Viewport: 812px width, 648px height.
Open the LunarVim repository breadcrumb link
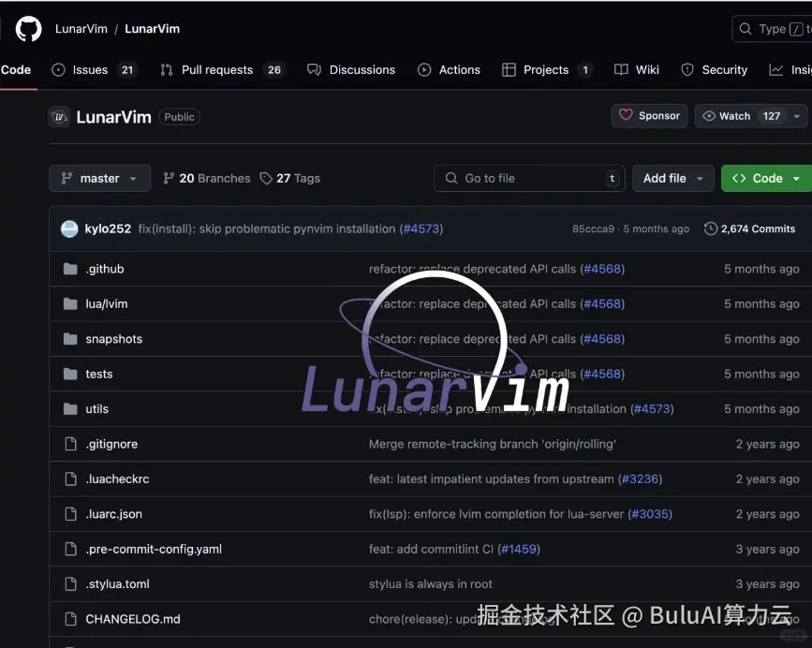pos(153,29)
